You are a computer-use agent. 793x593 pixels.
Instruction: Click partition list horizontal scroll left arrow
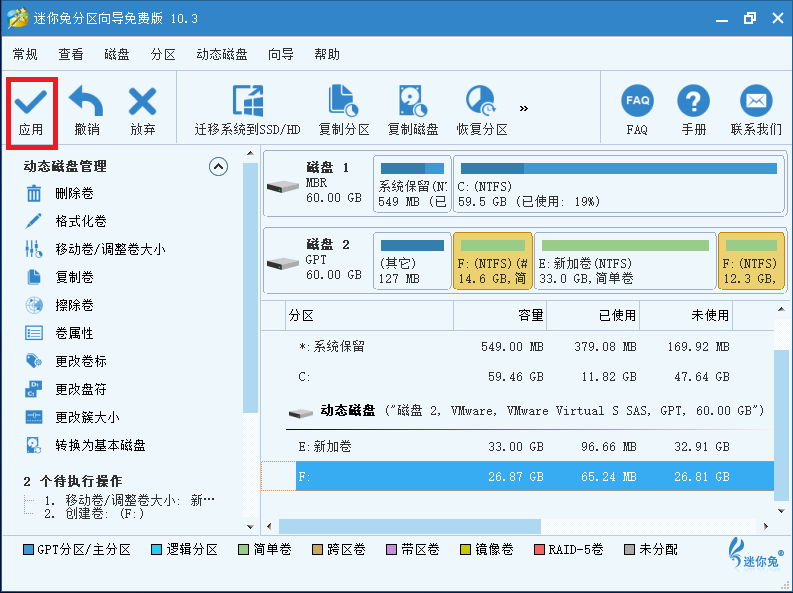click(x=269, y=526)
